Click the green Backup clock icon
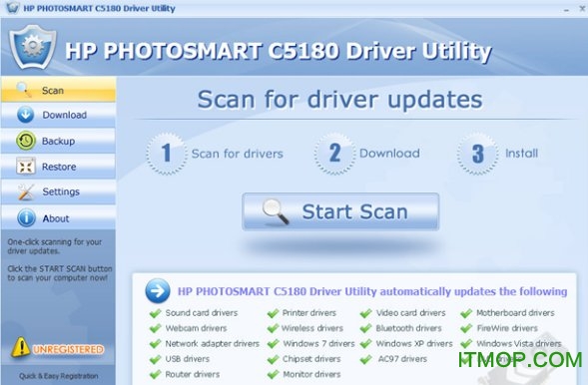The height and width of the screenshot is (385, 588). (x=26, y=141)
